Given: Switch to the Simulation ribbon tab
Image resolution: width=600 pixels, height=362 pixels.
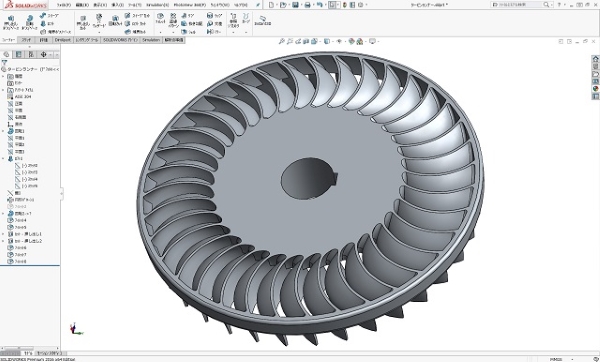Looking at the screenshot, I should pos(151,40).
